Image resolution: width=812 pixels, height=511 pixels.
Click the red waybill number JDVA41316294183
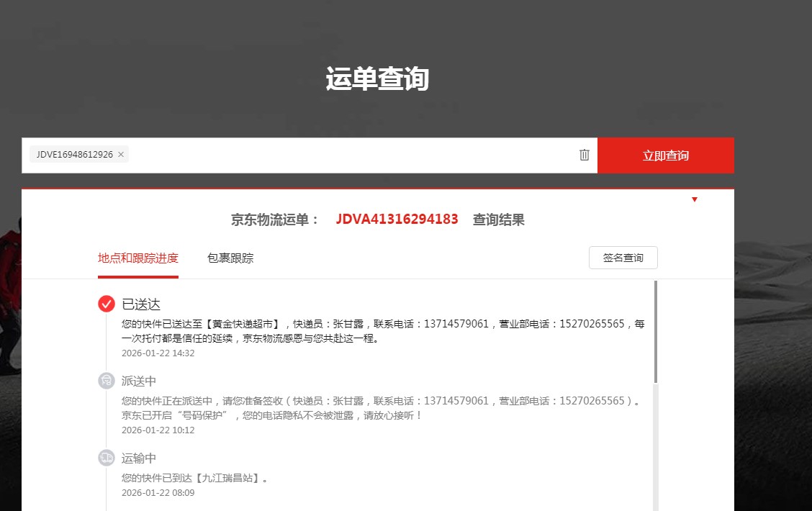click(x=397, y=220)
